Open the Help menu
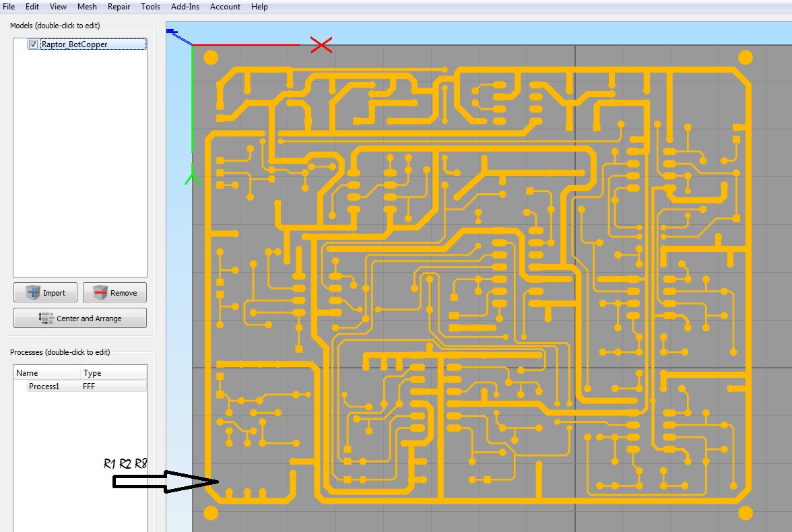This screenshot has height=532, width=792. [x=260, y=7]
